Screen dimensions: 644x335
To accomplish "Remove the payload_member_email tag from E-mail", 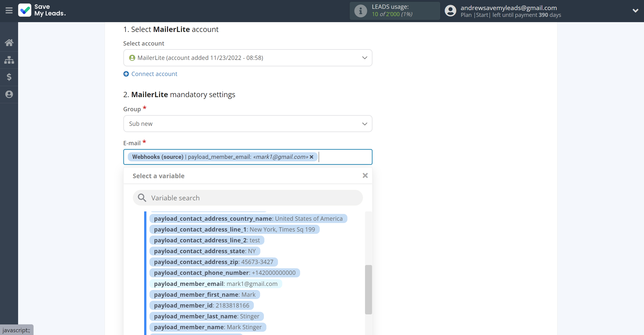I will (312, 157).
